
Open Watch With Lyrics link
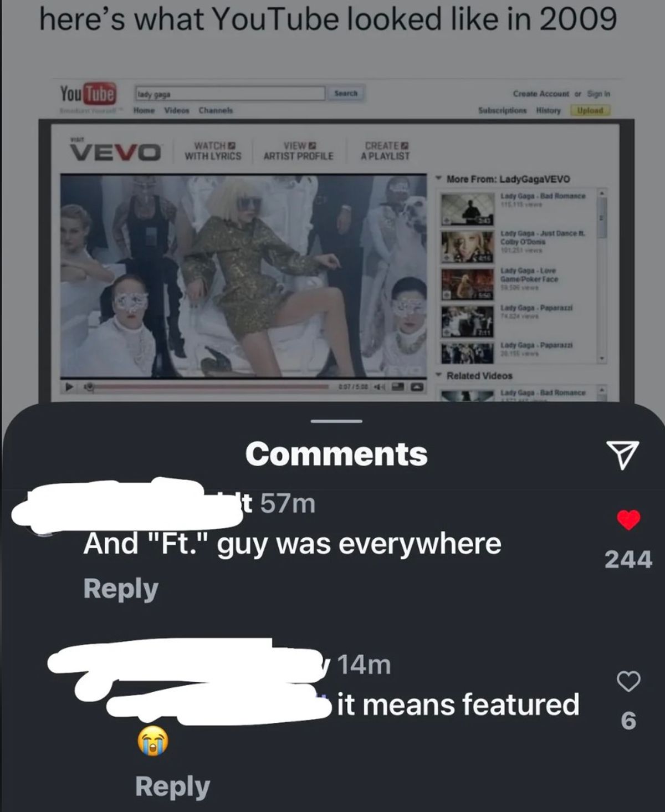coord(213,151)
